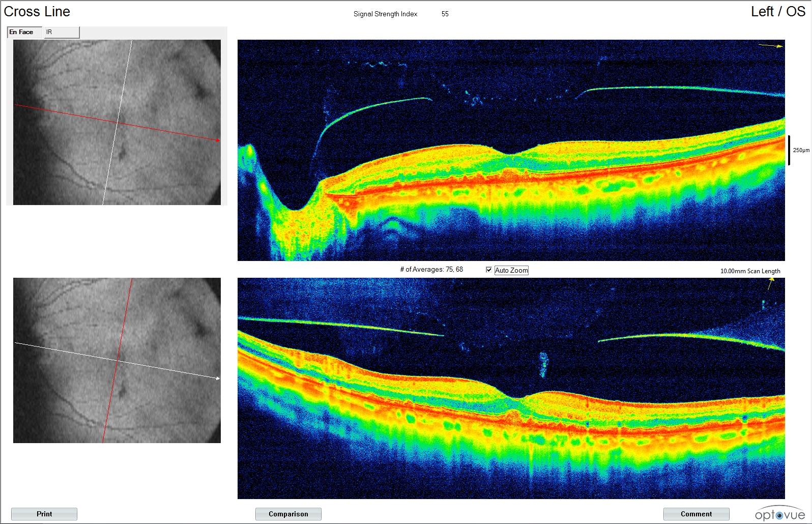Click the 'Left / OS' eye label
The width and height of the screenshot is (812, 524).
pos(778,12)
